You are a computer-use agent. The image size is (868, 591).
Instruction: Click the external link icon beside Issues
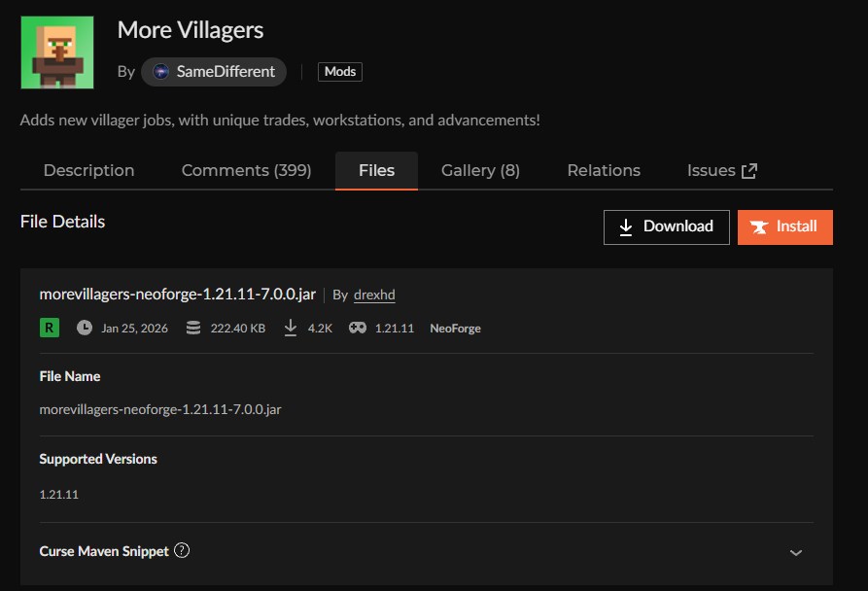pyautogui.click(x=749, y=171)
